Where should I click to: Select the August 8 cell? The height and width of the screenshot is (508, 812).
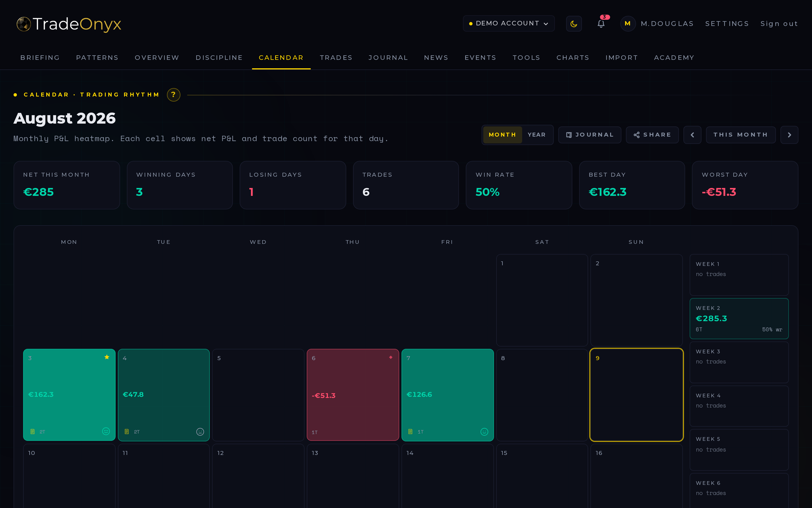tap(542, 395)
